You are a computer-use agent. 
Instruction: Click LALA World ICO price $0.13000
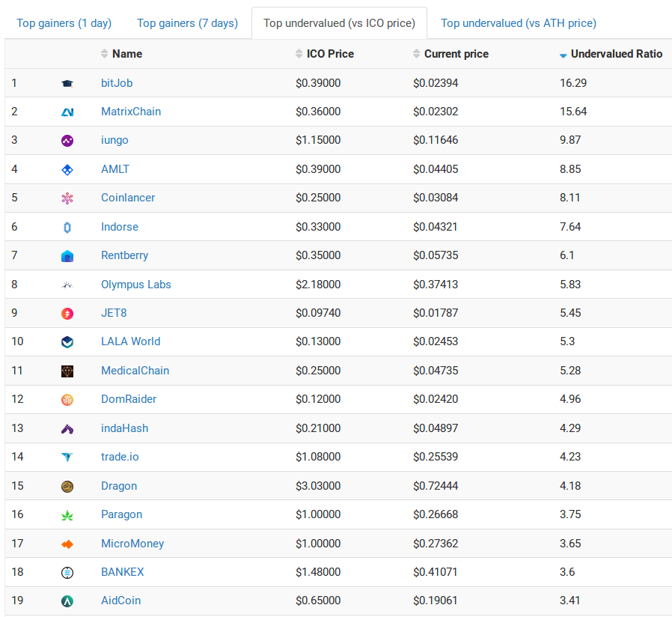coord(318,341)
